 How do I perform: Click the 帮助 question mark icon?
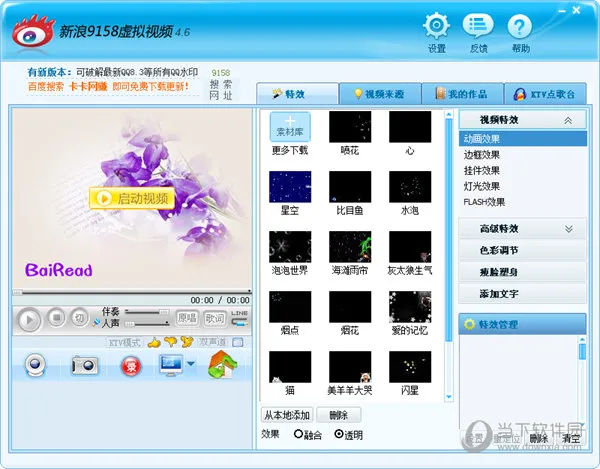519,26
